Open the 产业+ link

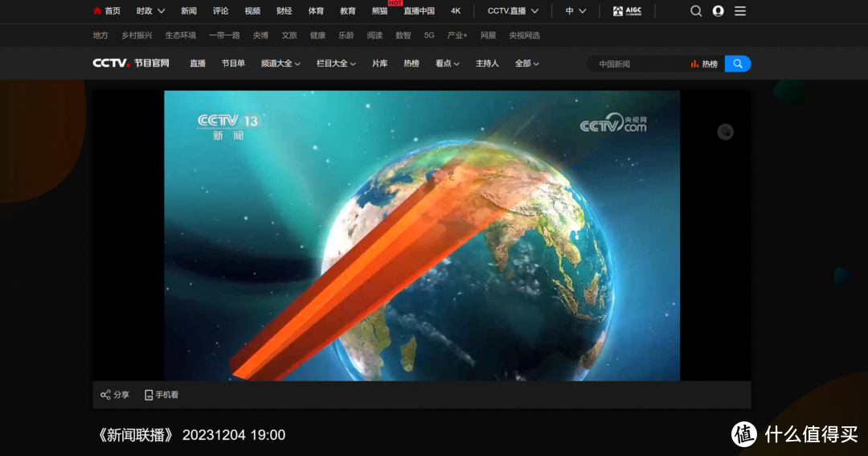[x=457, y=35]
